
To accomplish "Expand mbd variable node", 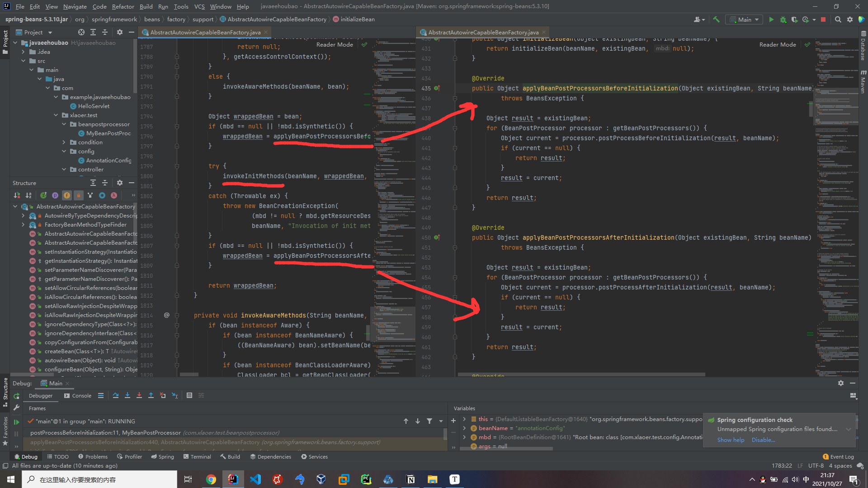I will point(464,437).
